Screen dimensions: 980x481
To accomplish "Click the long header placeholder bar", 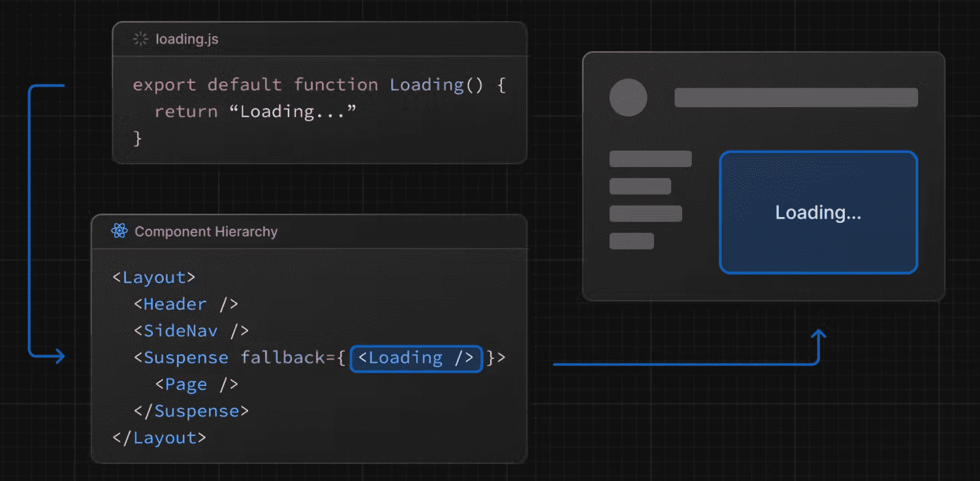I will [x=796, y=97].
